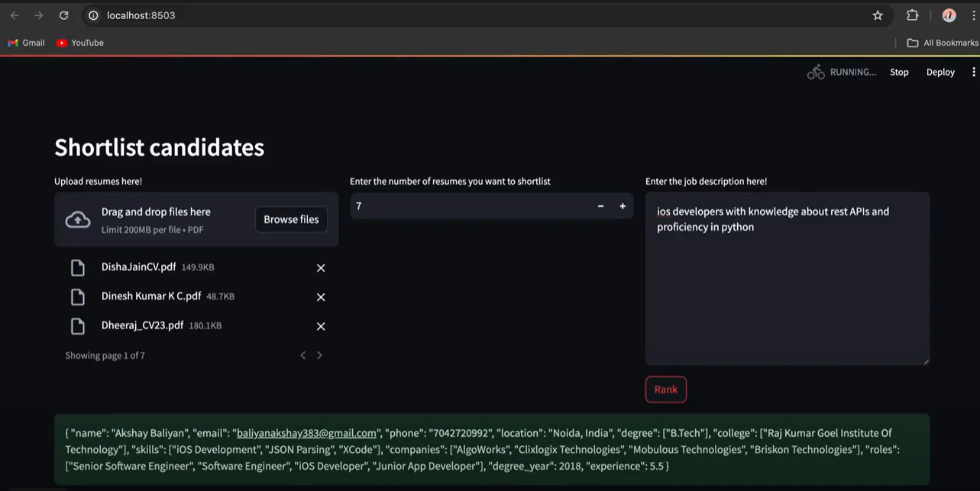Viewport: 980px width, 491px height.
Task: Click the file icon next to Dheeraj_CV23.pdf
Action: click(77, 325)
